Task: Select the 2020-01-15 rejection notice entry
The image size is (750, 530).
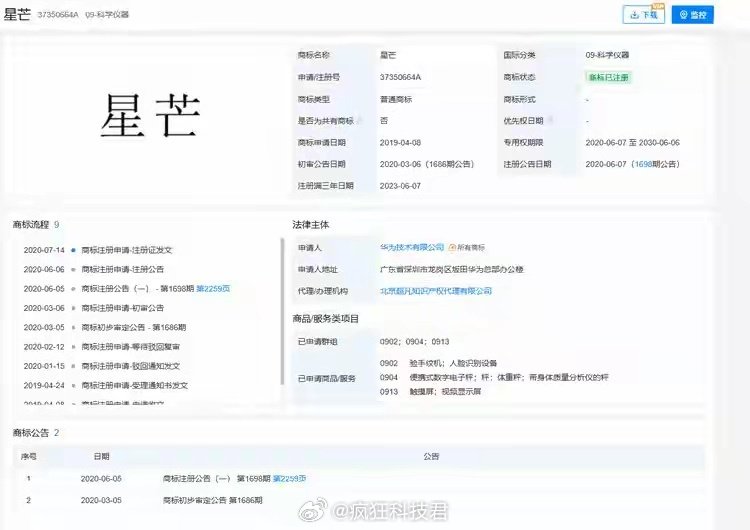Action: click(102, 366)
